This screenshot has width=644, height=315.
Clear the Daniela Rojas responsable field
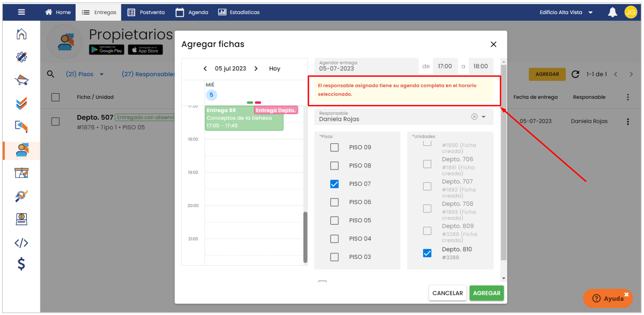click(474, 117)
